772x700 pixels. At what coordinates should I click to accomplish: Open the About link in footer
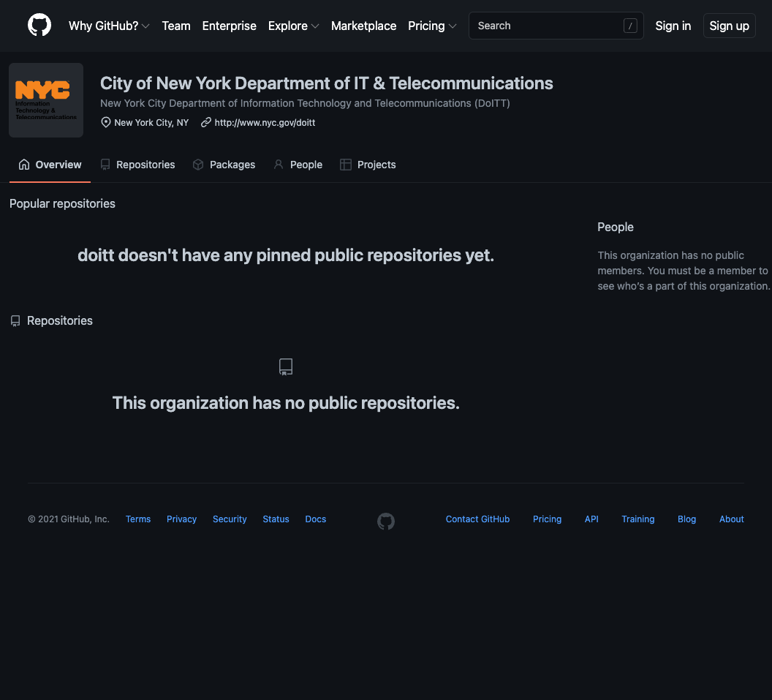point(732,519)
